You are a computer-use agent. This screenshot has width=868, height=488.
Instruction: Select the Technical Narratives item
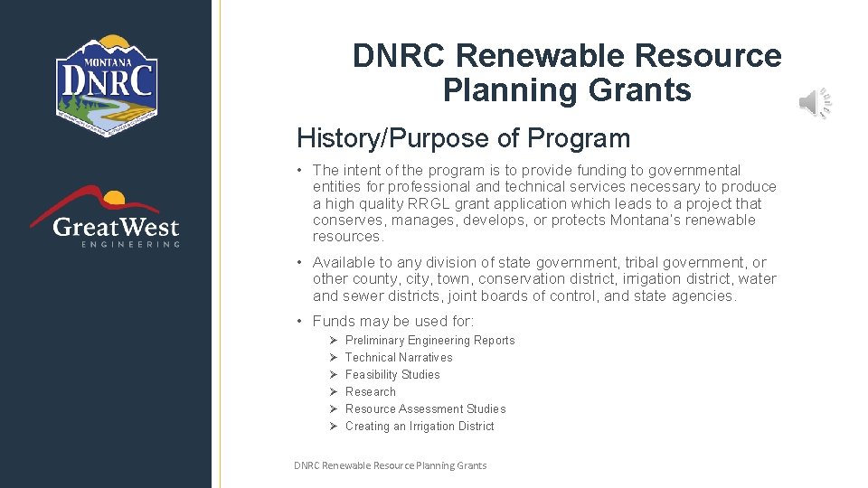[x=399, y=358]
